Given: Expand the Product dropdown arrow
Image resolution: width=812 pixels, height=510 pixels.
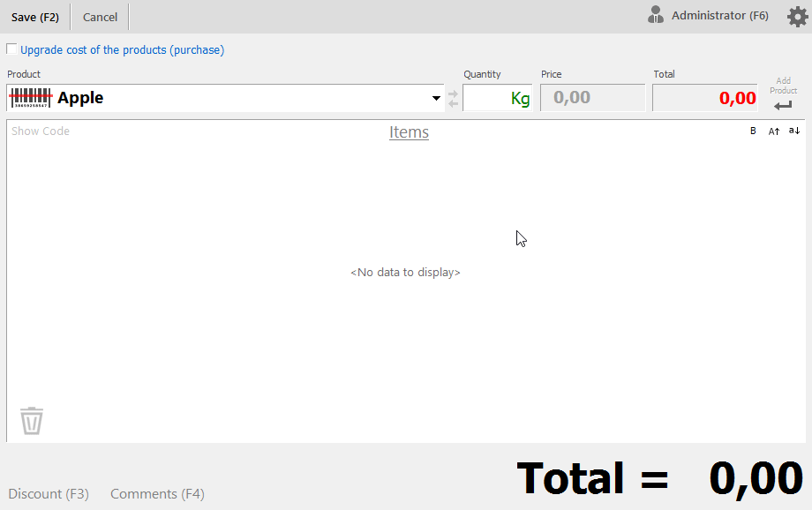Looking at the screenshot, I should click(436, 98).
